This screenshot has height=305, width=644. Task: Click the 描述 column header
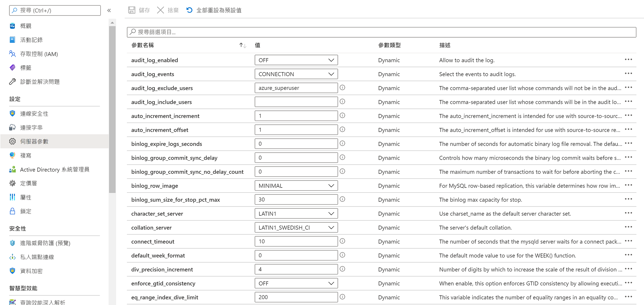445,45
